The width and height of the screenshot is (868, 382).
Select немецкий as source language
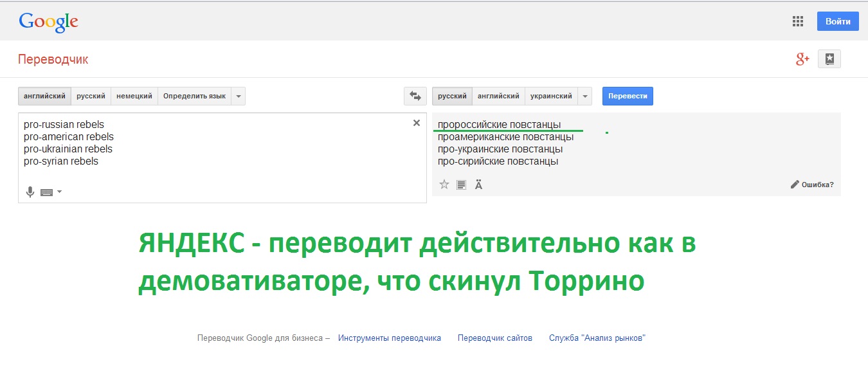click(134, 96)
